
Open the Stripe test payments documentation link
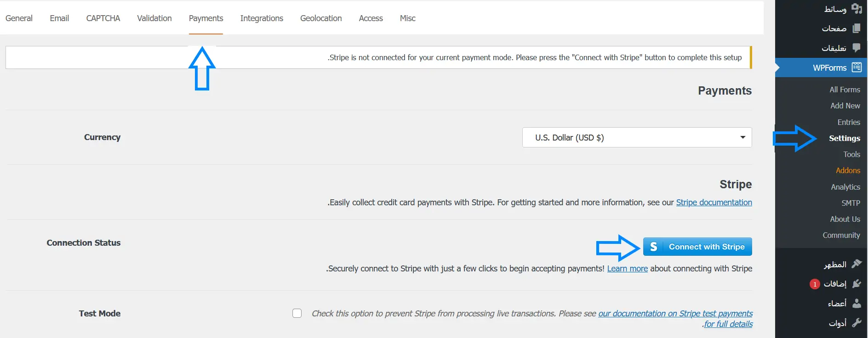pyautogui.click(x=675, y=314)
